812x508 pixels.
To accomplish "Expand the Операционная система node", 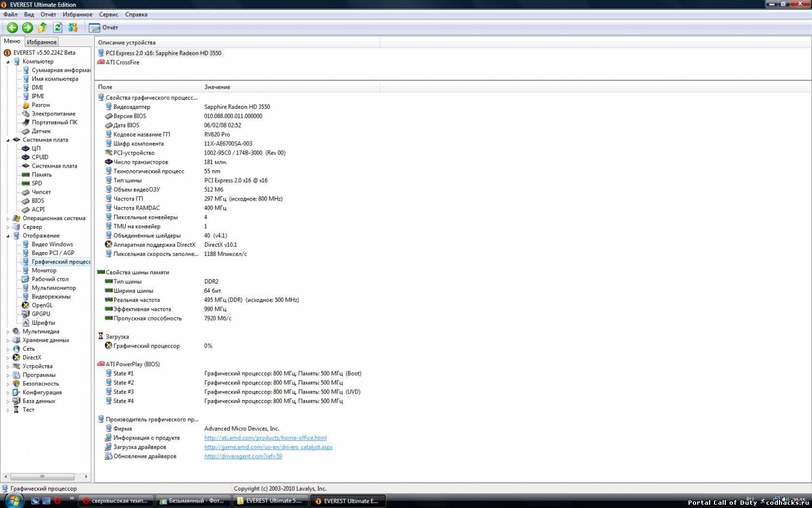I will pos(8,218).
